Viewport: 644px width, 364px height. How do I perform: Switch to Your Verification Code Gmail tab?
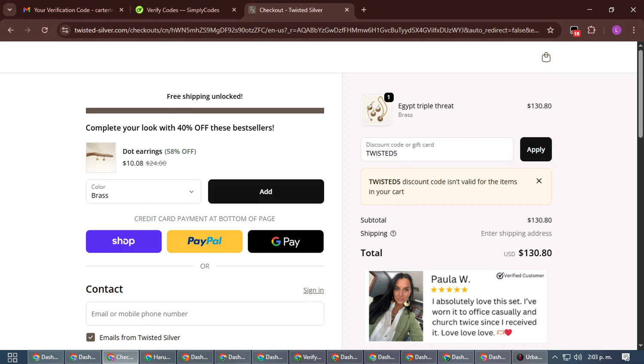(73, 10)
